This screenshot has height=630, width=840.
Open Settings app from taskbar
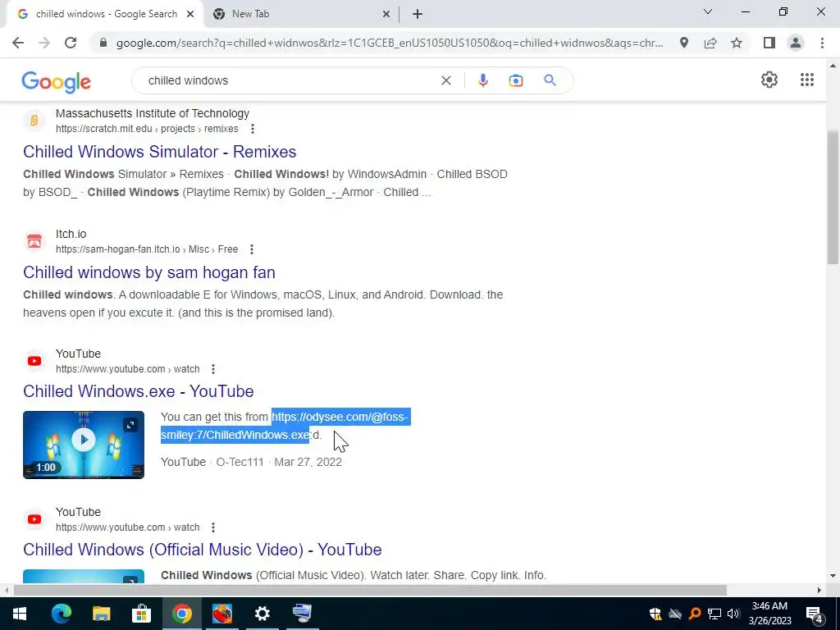262,614
